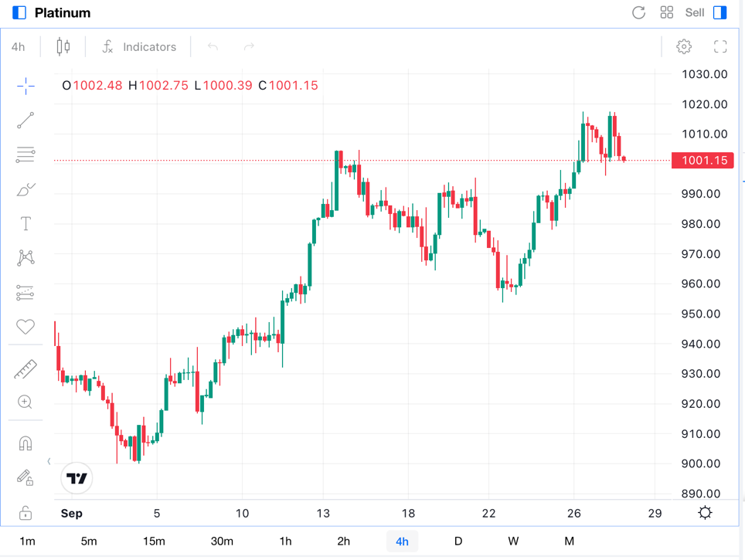Open the 4h interval dropdown
Image resolution: width=745 pixels, height=560 pixels.
point(19,47)
